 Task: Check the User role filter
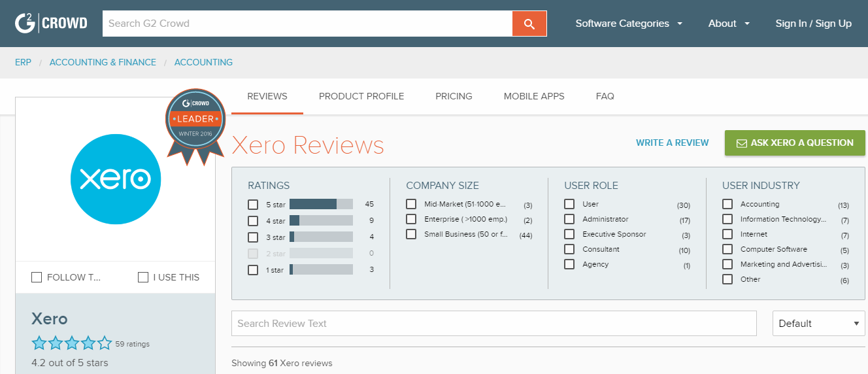click(x=569, y=204)
